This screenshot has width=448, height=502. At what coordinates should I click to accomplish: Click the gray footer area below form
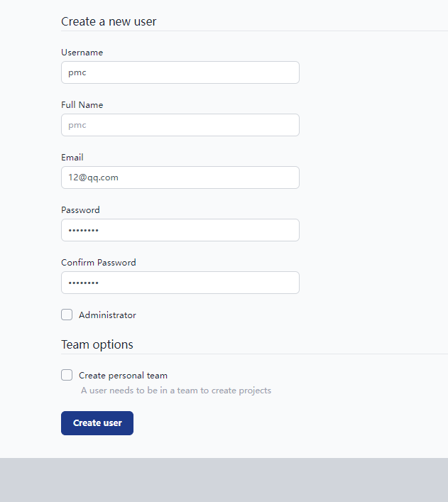(224, 480)
